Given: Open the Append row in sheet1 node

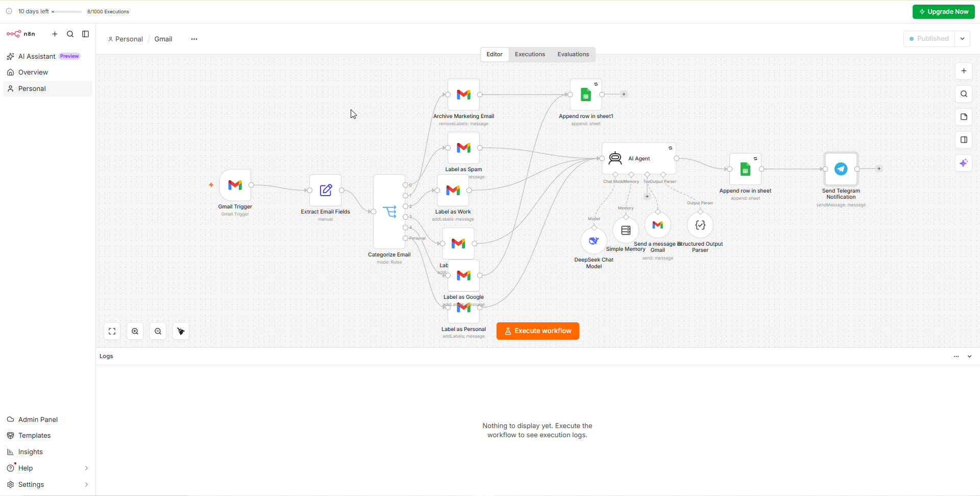Looking at the screenshot, I should 586,95.
